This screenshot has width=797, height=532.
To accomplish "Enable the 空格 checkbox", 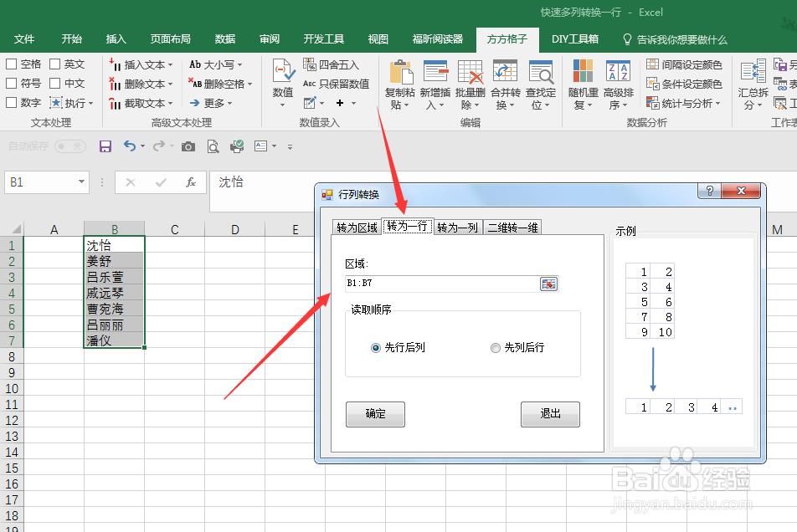I will 12,64.
